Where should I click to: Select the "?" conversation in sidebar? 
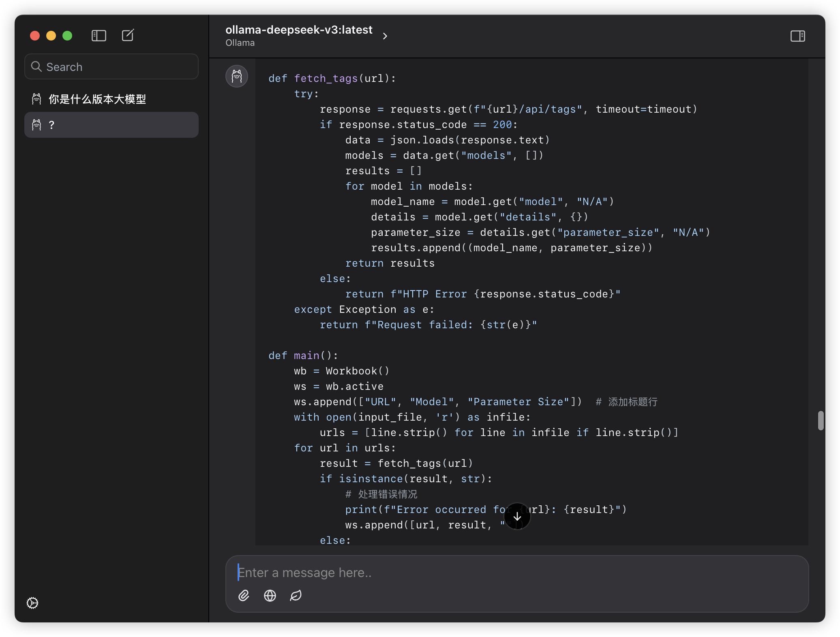111,125
